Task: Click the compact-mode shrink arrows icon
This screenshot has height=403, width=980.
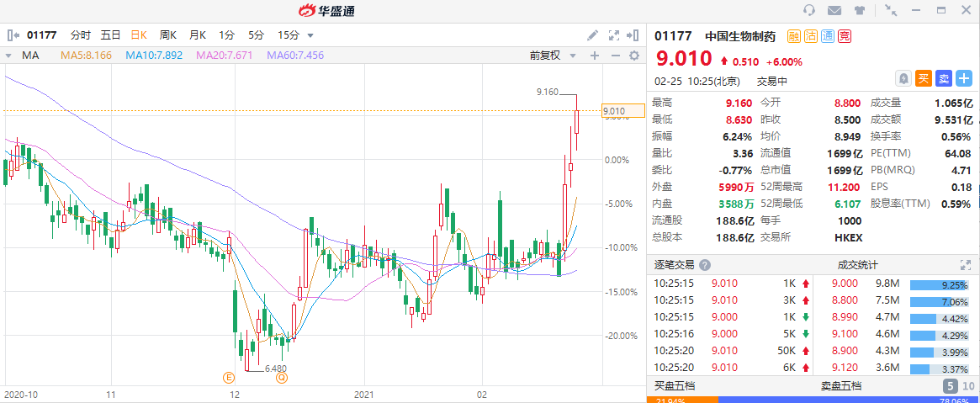Action: pos(891,10)
